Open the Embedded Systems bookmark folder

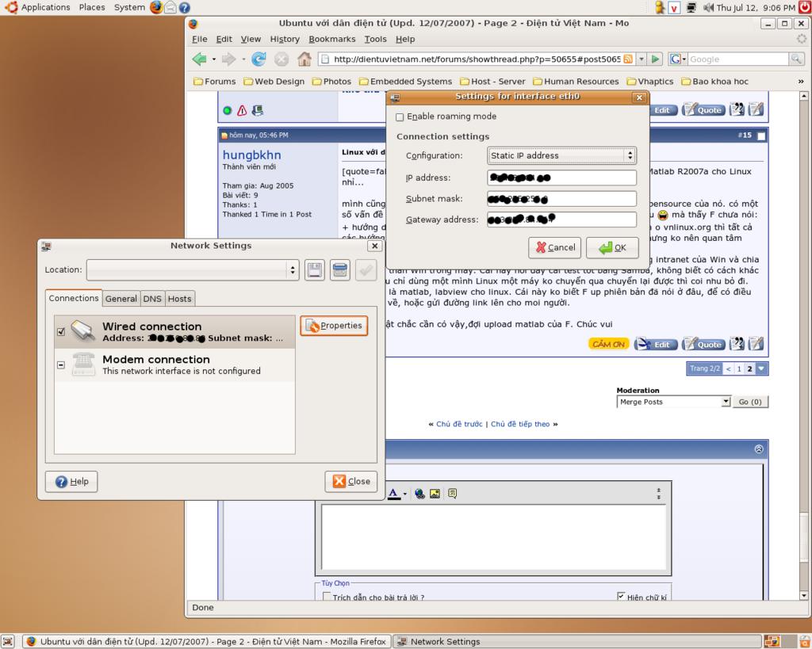point(405,82)
